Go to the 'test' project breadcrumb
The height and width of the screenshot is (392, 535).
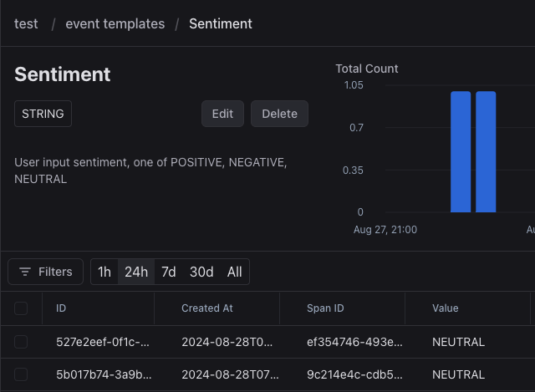(26, 23)
